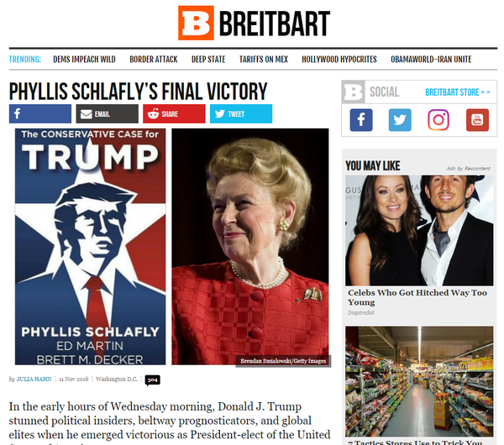Open Tariffs on Mex trending link

coord(264,60)
